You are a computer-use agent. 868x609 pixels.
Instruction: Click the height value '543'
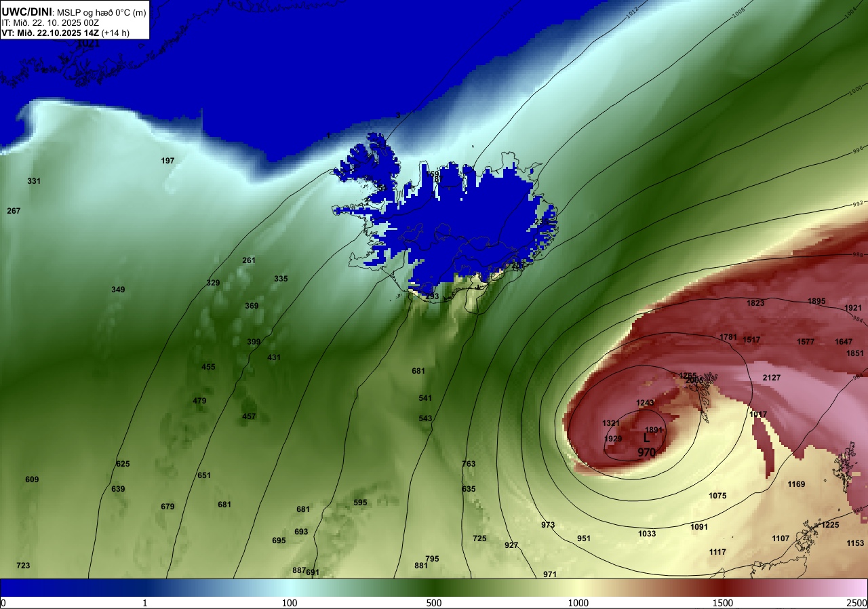point(425,418)
